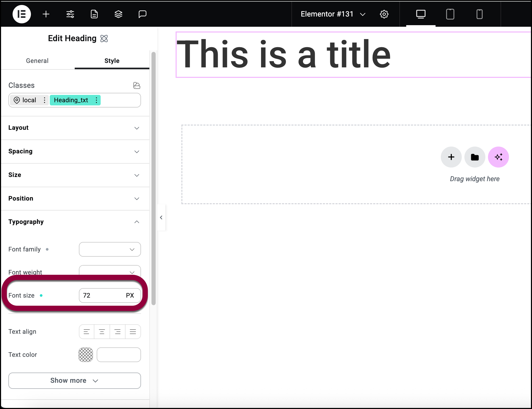Open template library folder button
This screenshot has height=409, width=532.
tap(475, 157)
